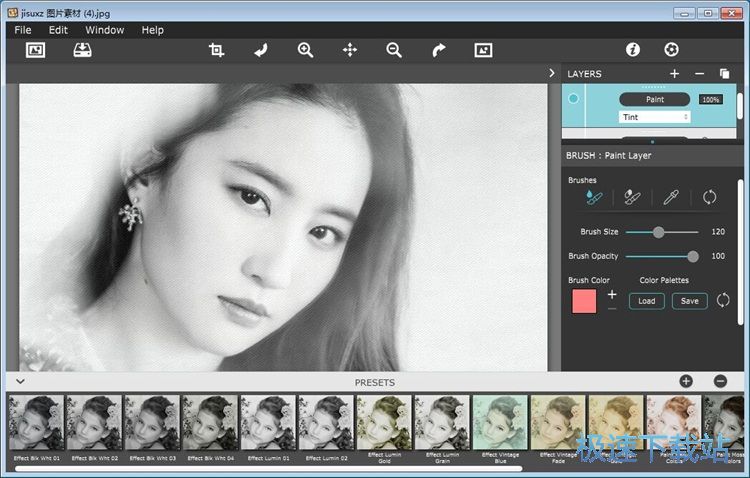This screenshot has width=750, height=478.
Task: Click the Save color palette button
Action: pyautogui.click(x=689, y=301)
